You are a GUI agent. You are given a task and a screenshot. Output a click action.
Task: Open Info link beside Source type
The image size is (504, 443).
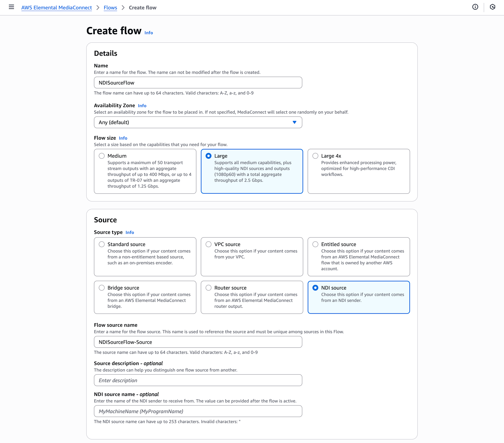click(130, 232)
